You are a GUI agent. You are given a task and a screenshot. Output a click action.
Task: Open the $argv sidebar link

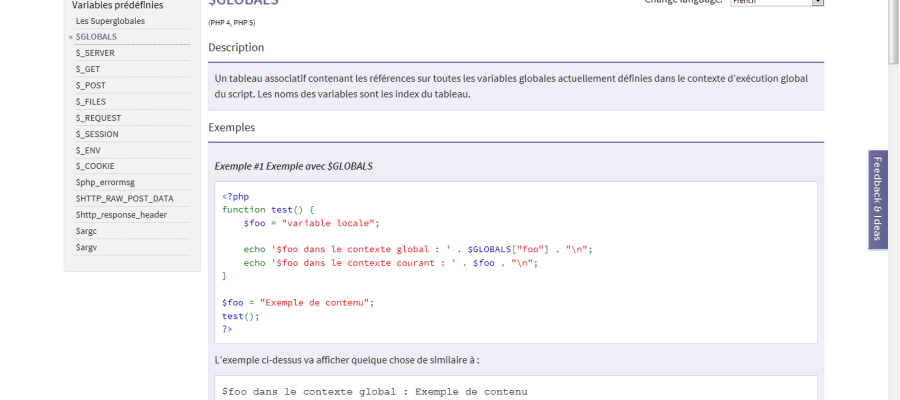pyautogui.click(x=86, y=247)
